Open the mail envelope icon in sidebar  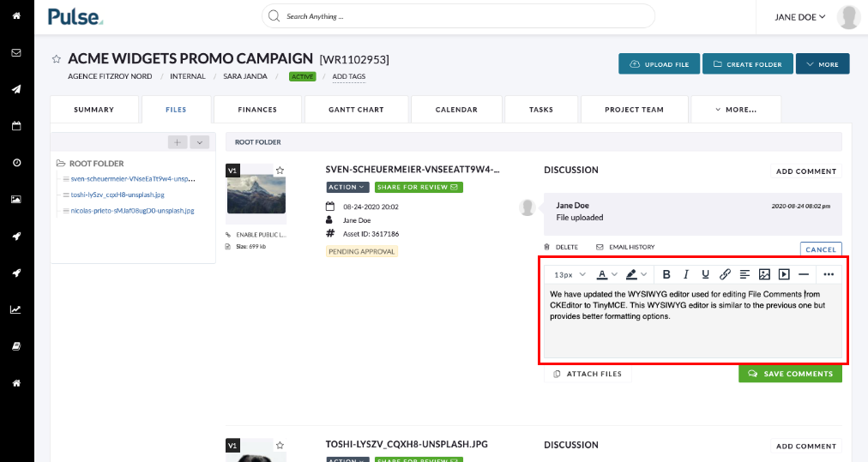pos(16,52)
